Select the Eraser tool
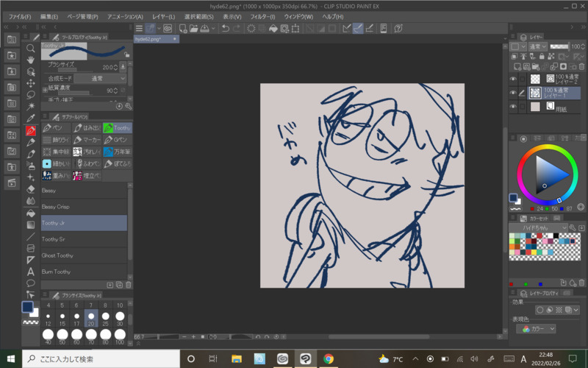 [x=31, y=189]
